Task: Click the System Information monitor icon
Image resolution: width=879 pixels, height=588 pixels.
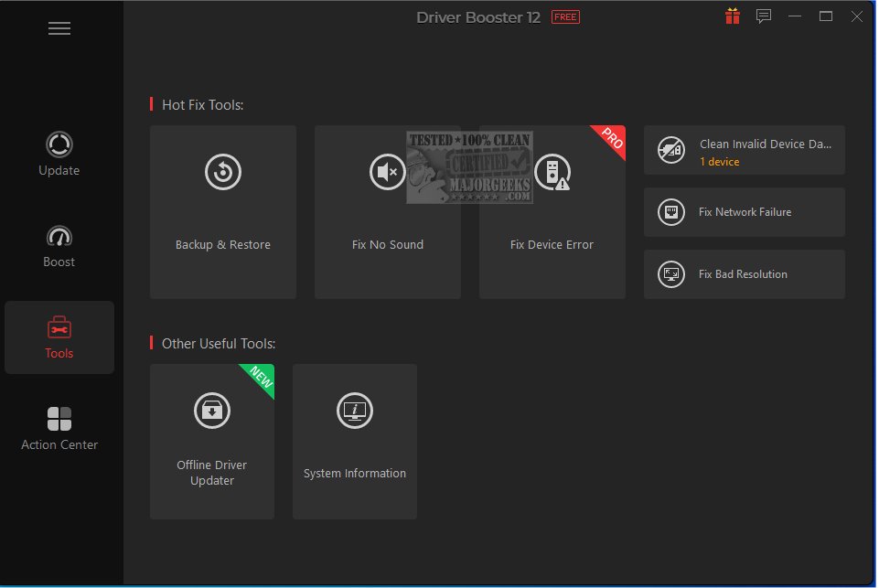Action: tap(355, 411)
